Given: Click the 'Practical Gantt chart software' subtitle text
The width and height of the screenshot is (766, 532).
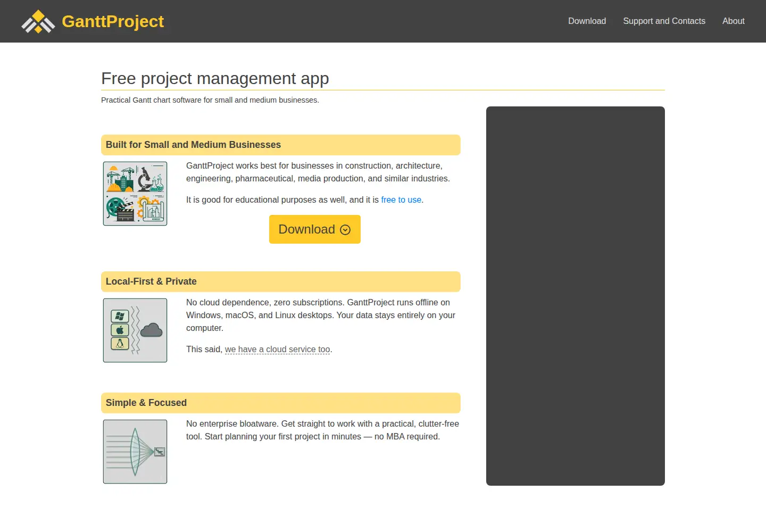Looking at the screenshot, I should [x=210, y=100].
